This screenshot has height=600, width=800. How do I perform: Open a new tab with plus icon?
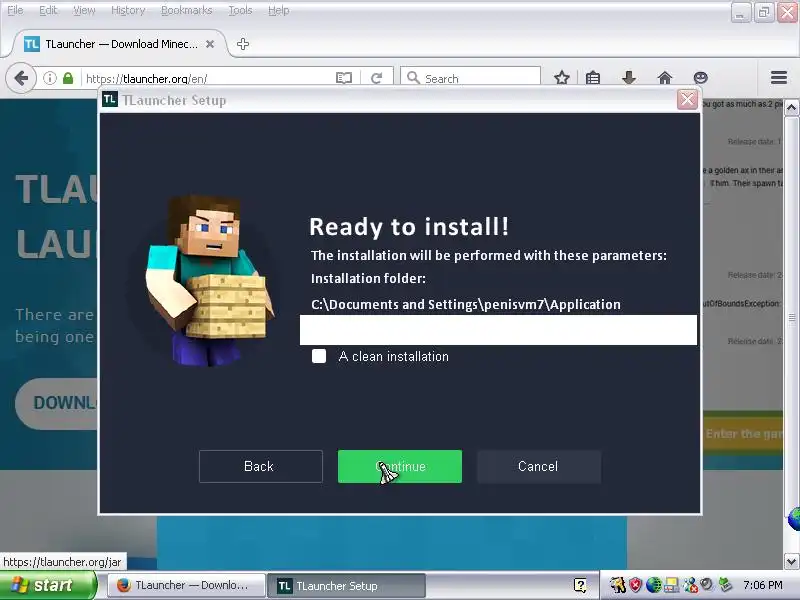243,44
